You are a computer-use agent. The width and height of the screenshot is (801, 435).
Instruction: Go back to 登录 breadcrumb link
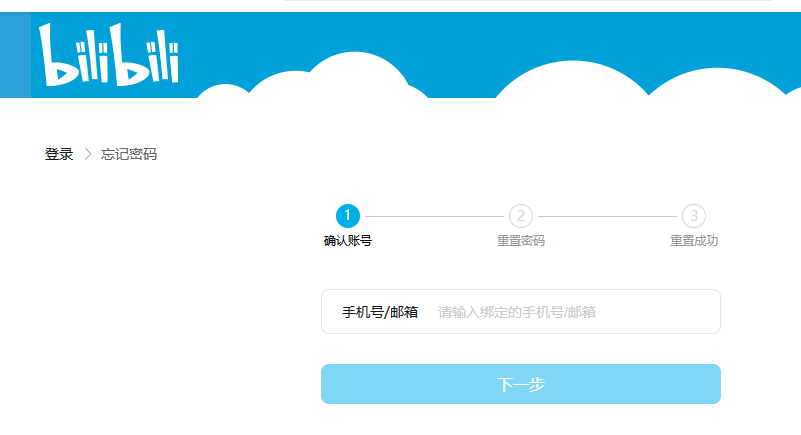59,154
